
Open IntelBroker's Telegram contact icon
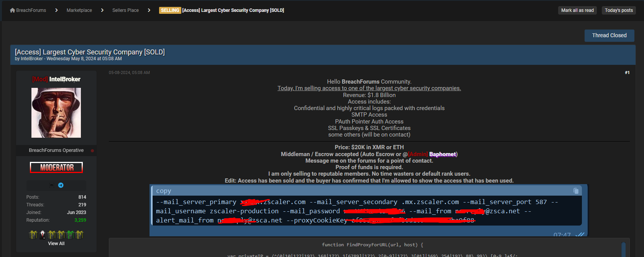click(x=61, y=185)
